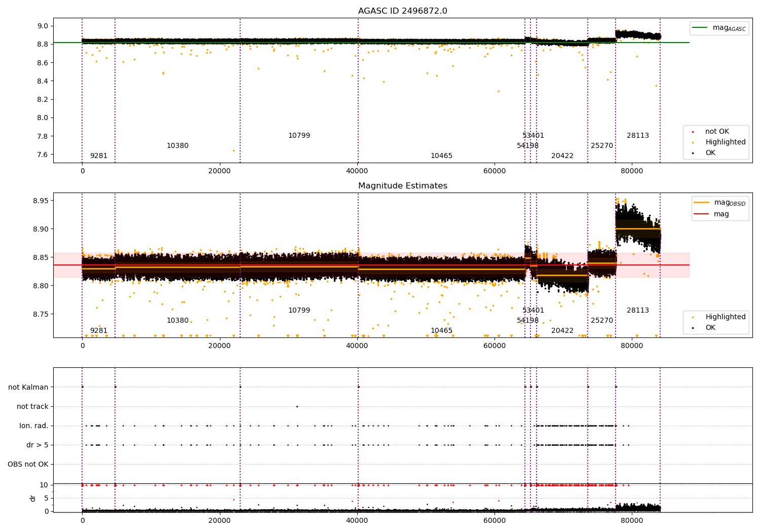Click y-tick 8.95 on middle panel
The width and height of the screenshot is (760, 532).
click(x=41, y=201)
